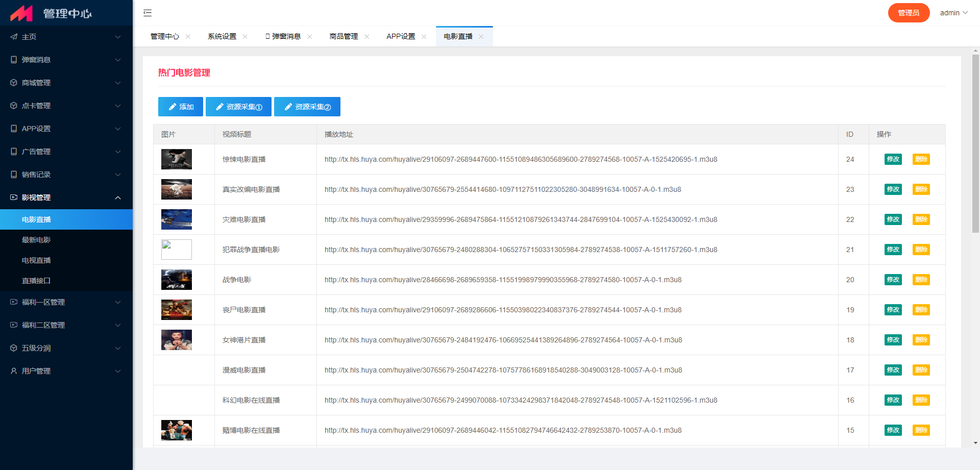This screenshot has width=980, height=470.
Task: Close the 商品管理 tab using X icon
Action: tap(366, 36)
